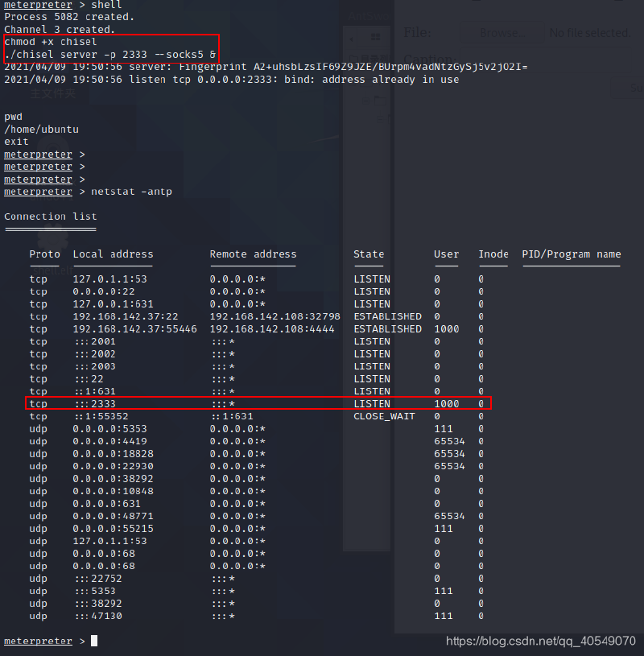Viewport: 644px width, 656px height.
Task: Click local address '192.168.142.37:55446'
Action: point(134,329)
